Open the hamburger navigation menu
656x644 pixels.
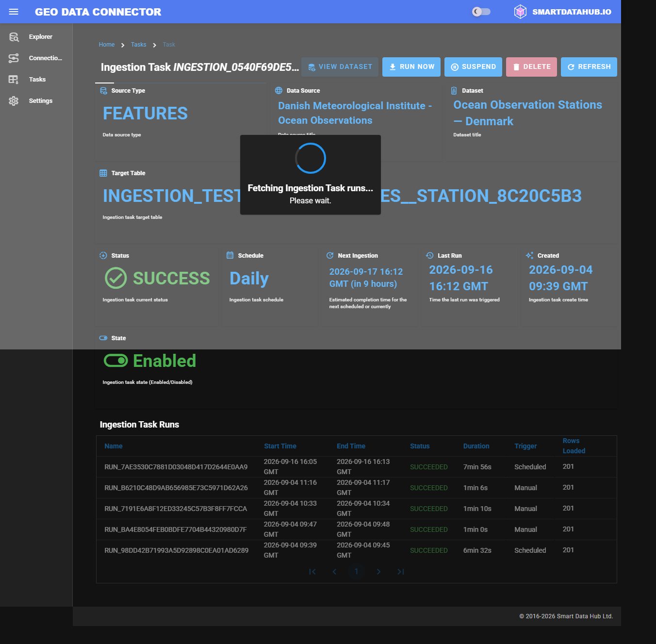tap(14, 12)
